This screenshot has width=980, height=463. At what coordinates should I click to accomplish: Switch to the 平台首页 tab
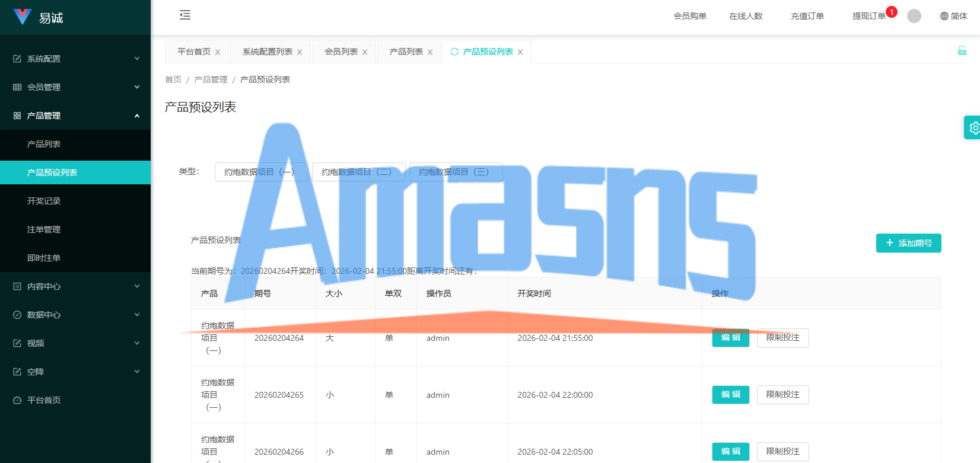[x=194, y=52]
